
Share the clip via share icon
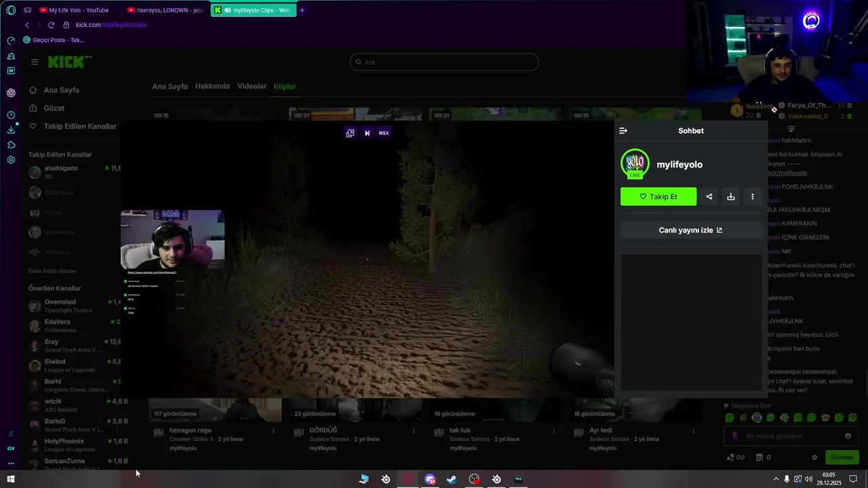pyautogui.click(x=709, y=197)
